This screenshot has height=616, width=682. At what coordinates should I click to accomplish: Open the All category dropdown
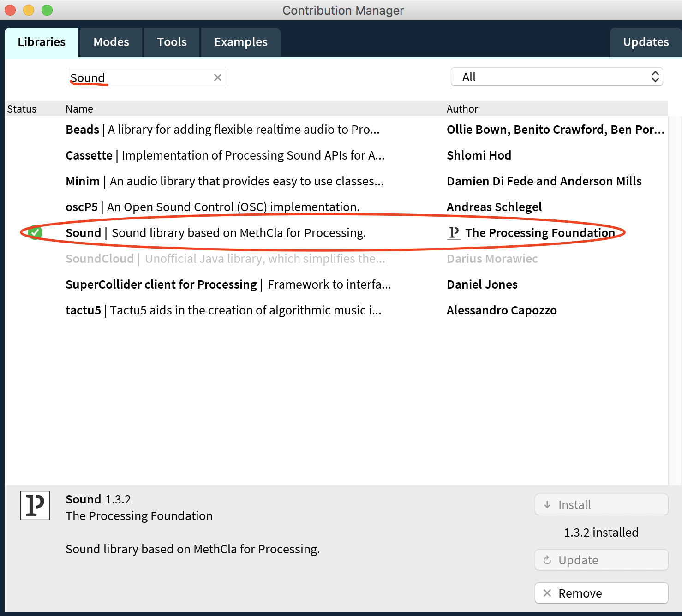[x=556, y=77]
